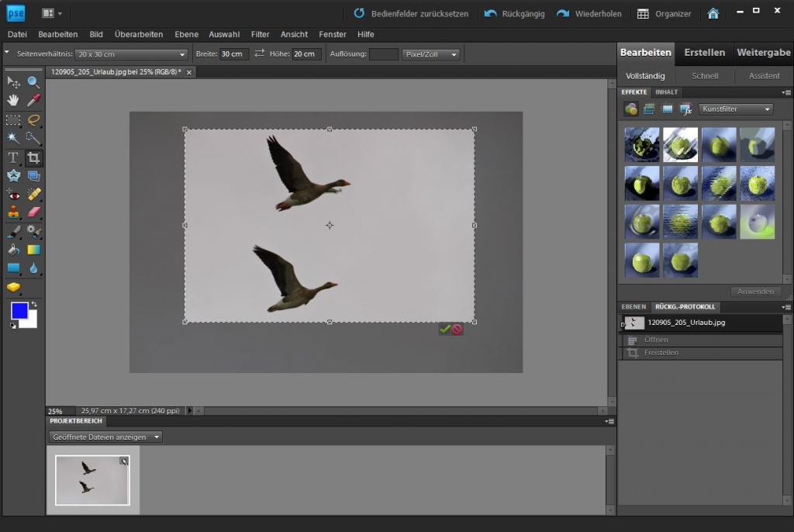Open the Organizer

(664, 14)
